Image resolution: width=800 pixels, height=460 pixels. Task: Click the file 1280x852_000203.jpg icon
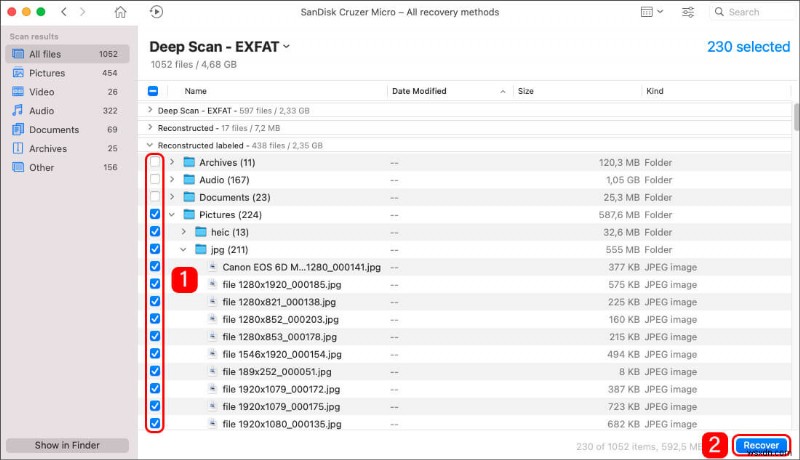pos(213,319)
